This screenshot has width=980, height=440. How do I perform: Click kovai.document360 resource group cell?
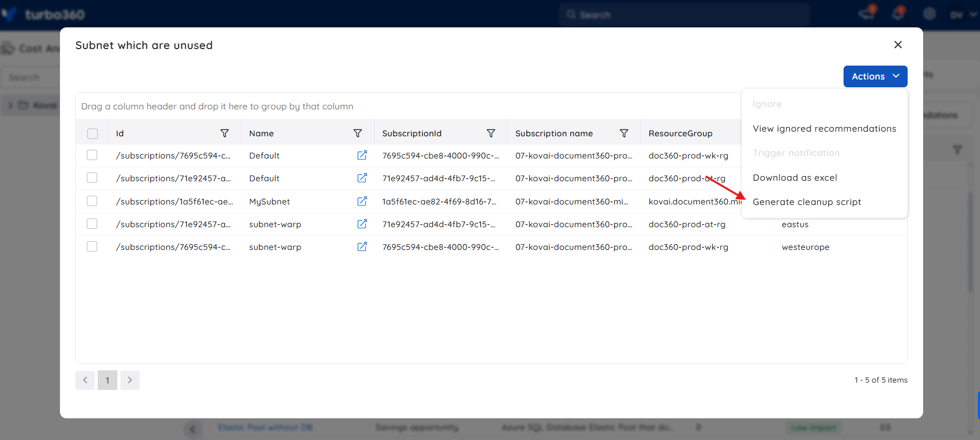pyautogui.click(x=695, y=201)
